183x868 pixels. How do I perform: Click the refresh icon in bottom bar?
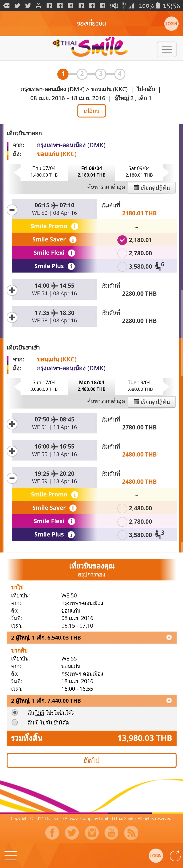tap(175, 855)
